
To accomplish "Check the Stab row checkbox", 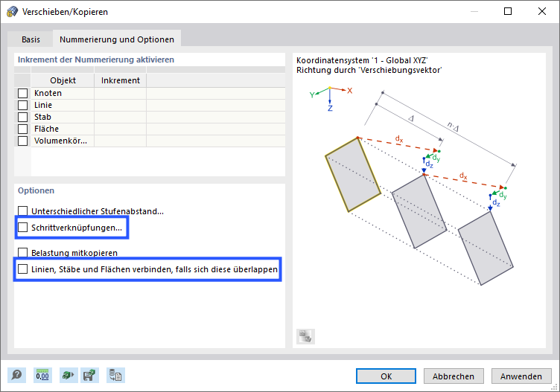I will pos(23,117).
